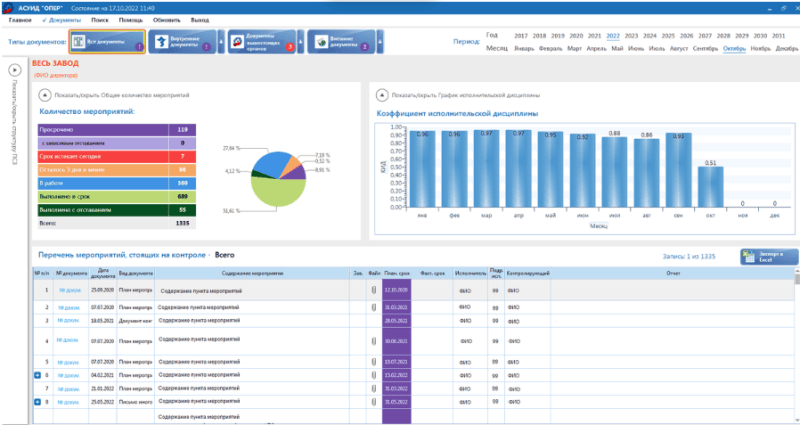The width and height of the screenshot is (800, 425).
Task: Expand table row 8 with plus icon
Action: [38, 402]
